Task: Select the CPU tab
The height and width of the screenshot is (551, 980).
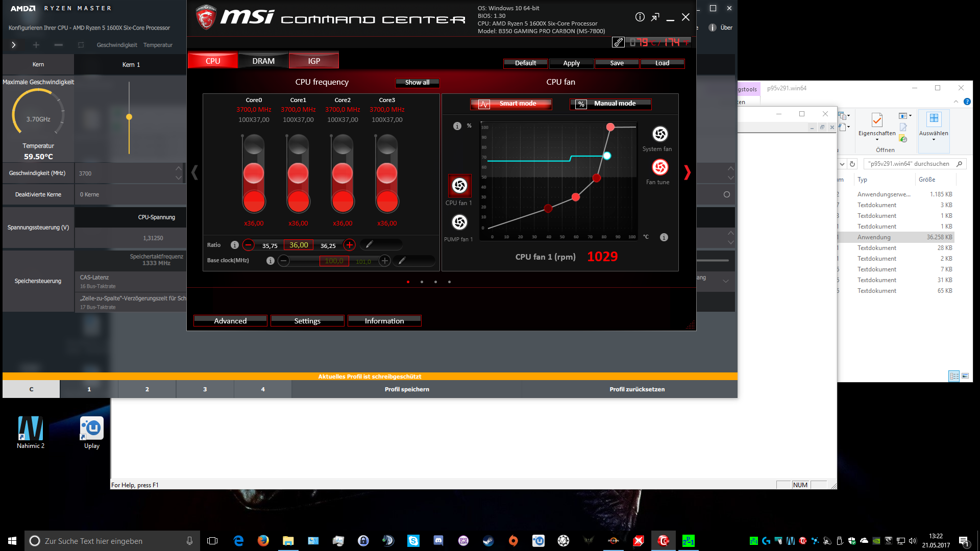Action: click(x=213, y=61)
